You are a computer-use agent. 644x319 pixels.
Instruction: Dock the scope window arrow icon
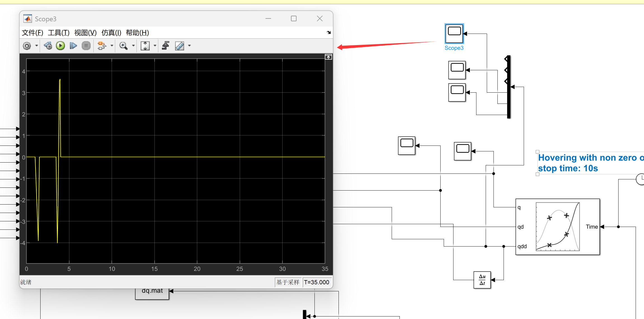tap(329, 32)
